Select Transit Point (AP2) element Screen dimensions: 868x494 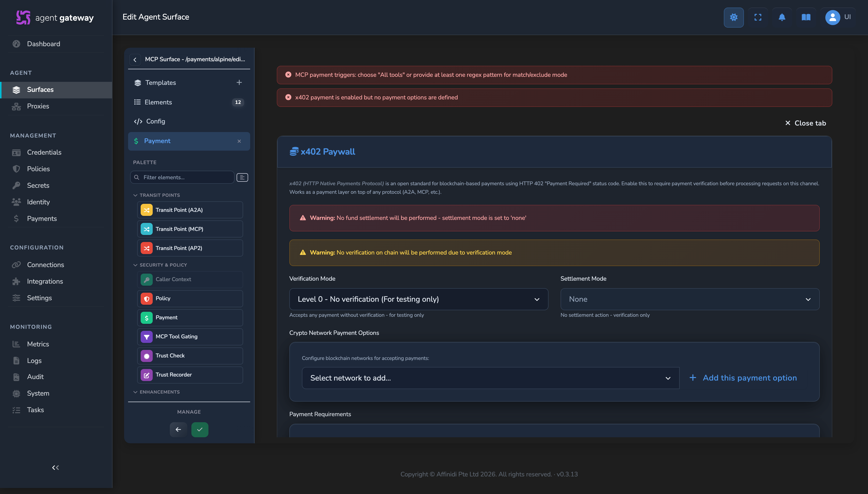click(190, 248)
